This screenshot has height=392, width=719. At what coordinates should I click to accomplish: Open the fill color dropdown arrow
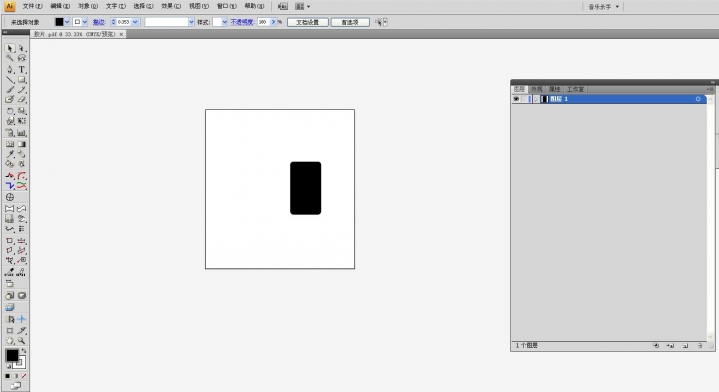pos(67,22)
